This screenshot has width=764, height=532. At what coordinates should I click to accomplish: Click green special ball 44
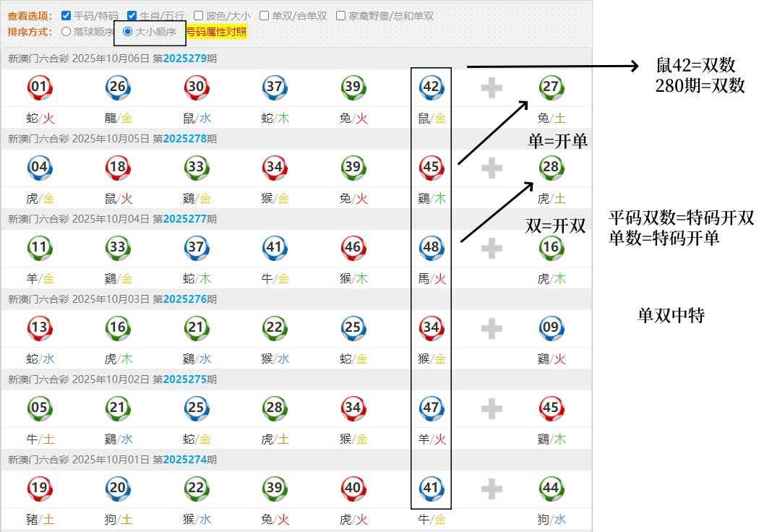551,489
